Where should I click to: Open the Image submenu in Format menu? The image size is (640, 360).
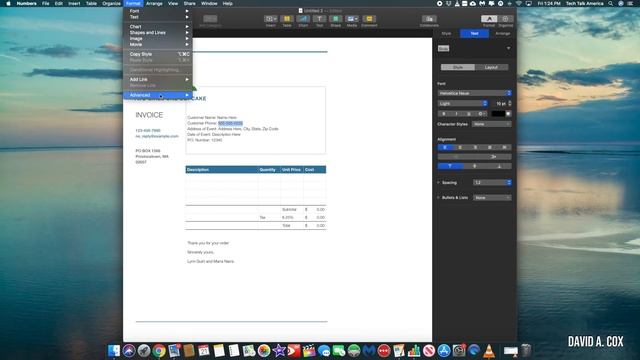158,38
